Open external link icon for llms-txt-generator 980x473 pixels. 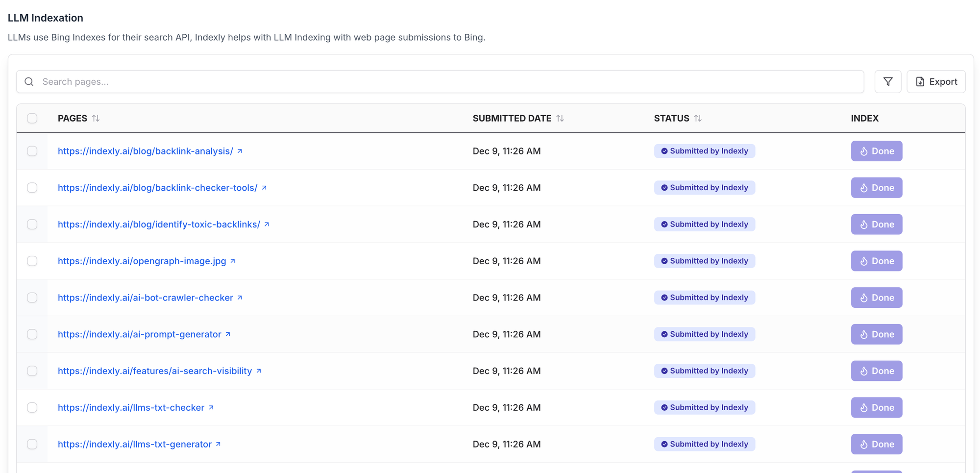[218, 444]
